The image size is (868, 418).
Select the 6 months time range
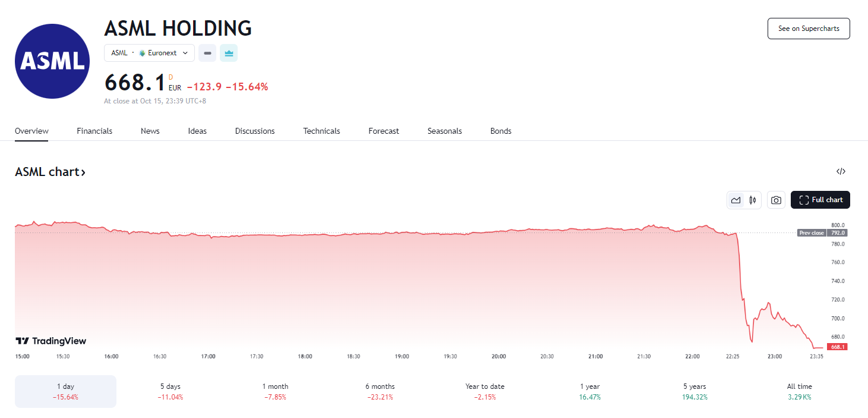pos(380,391)
